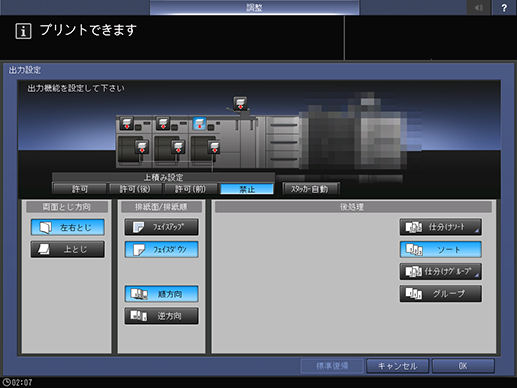517x388 pixels.
Task: Select 許可(前) stacking option
Action: coord(191,189)
